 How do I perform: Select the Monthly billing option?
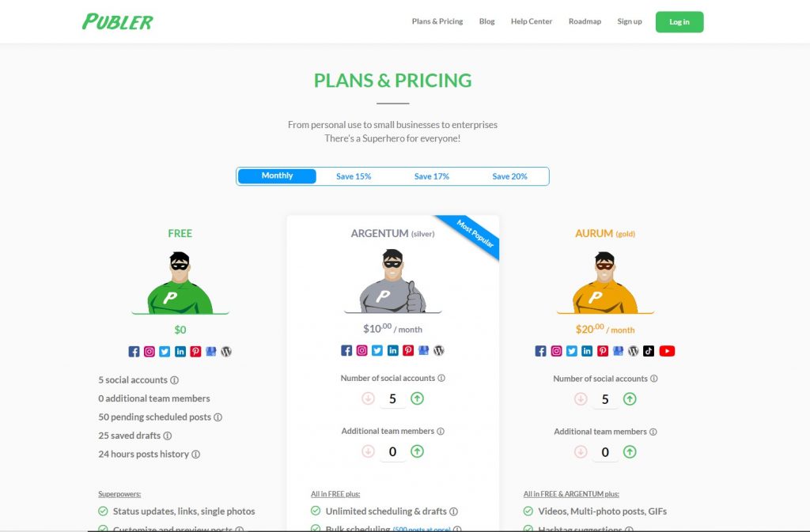click(277, 176)
